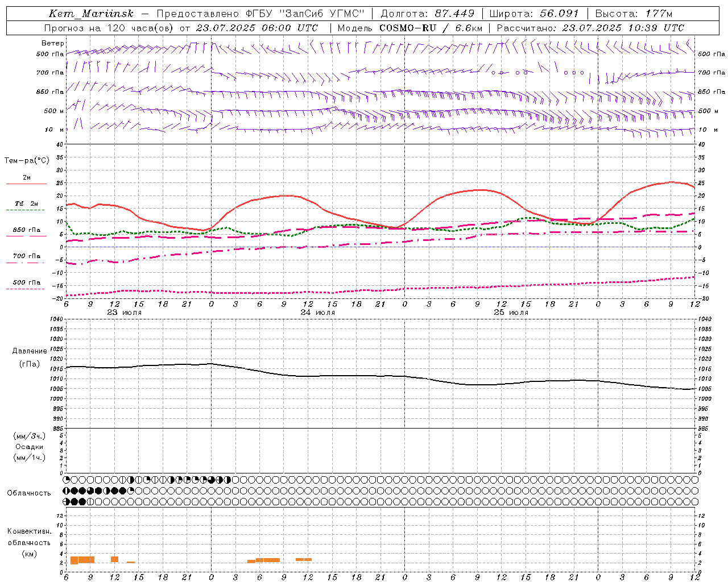Click the 23 июля date label
728x582 pixels.
[125, 313]
